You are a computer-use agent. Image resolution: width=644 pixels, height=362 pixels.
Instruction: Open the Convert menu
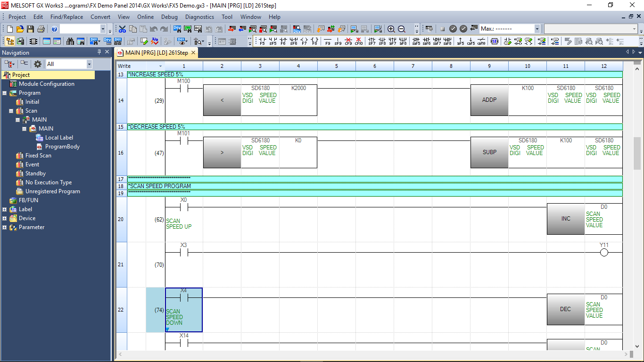click(x=100, y=16)
